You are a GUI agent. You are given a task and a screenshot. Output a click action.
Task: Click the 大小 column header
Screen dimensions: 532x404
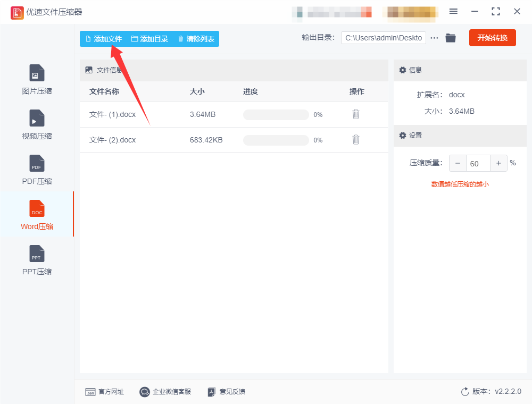(197, 91)
